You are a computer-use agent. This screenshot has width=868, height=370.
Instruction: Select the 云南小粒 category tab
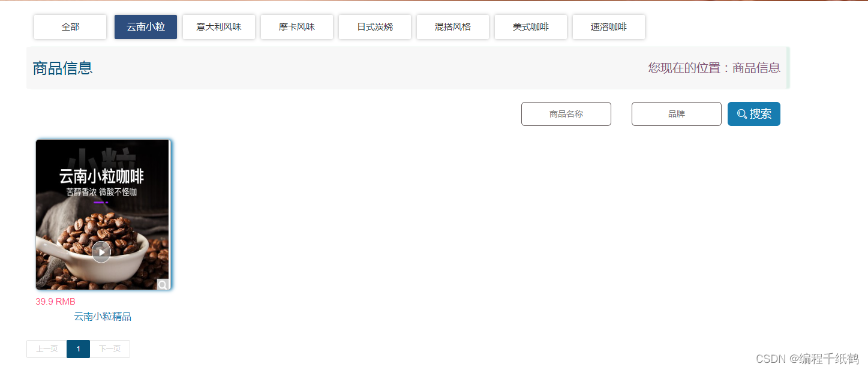coord(146,27)
